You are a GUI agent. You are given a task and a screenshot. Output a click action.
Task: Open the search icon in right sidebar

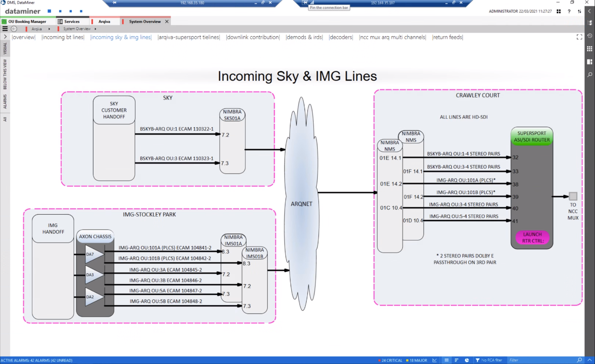tap(590, 75)
